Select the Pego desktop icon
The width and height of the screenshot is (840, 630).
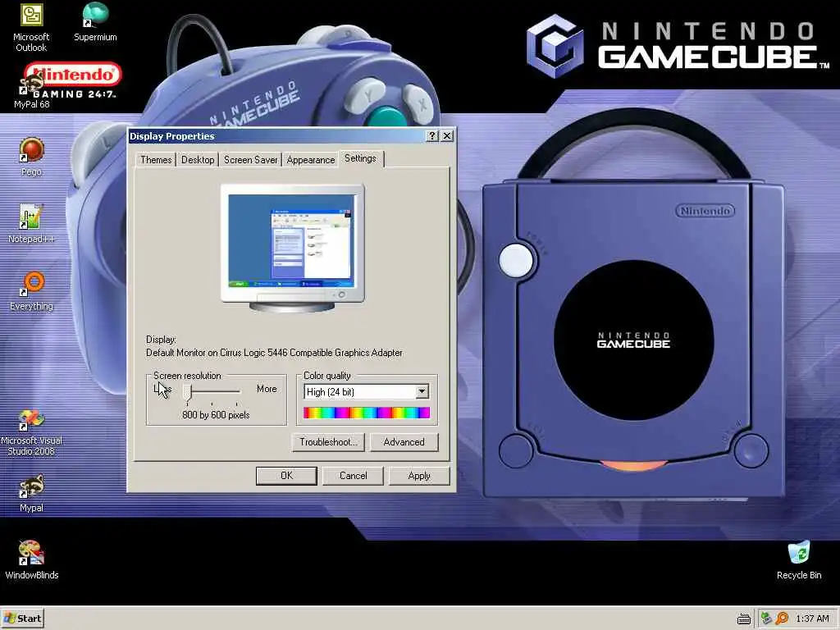click(x=32, y=157)
